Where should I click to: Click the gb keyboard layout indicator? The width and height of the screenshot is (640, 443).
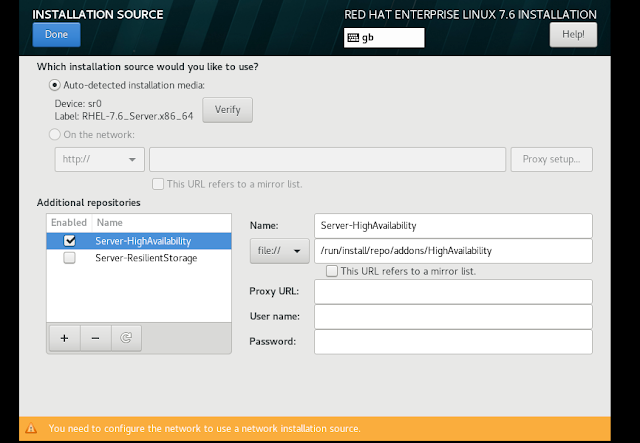point(384,38)
